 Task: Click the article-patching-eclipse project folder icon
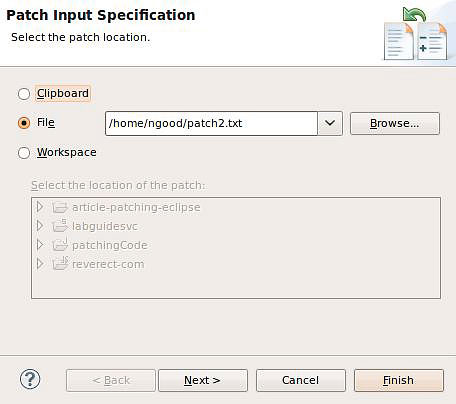pos(60,207)
